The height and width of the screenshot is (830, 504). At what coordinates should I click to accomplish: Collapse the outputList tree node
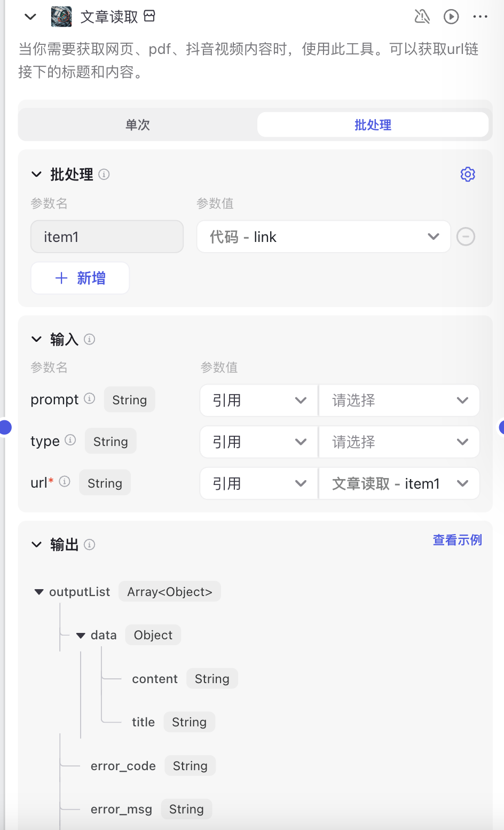[x=39, y=592]
